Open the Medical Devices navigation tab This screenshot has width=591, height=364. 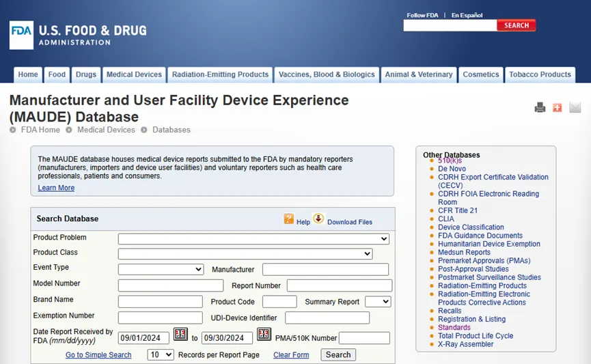pyautogui.click(x=134, y=74)
